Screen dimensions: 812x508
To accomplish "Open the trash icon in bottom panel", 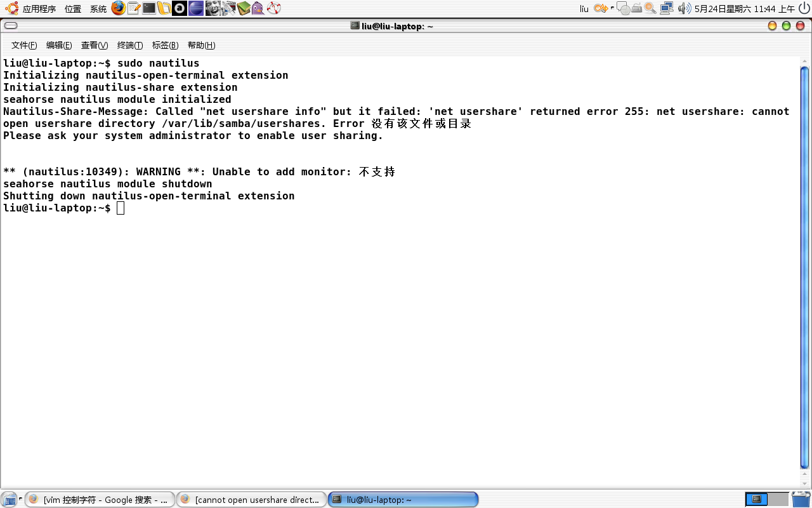I will [801, 499].
